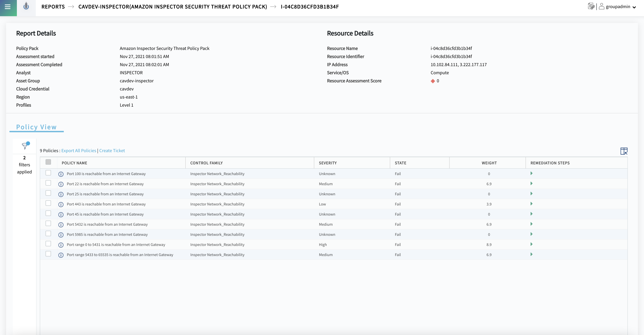Open the filter funnel icon
Image resolution: width=644 pixels, height=335 pixels.
25,145
